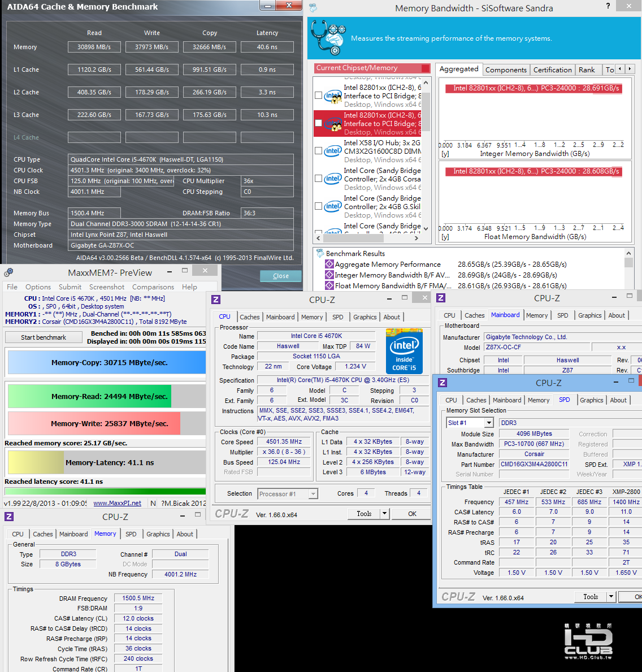642x672 pixels.
Task: Open the Slot #1 memory slot dropdown
Action: coord(489,423)
